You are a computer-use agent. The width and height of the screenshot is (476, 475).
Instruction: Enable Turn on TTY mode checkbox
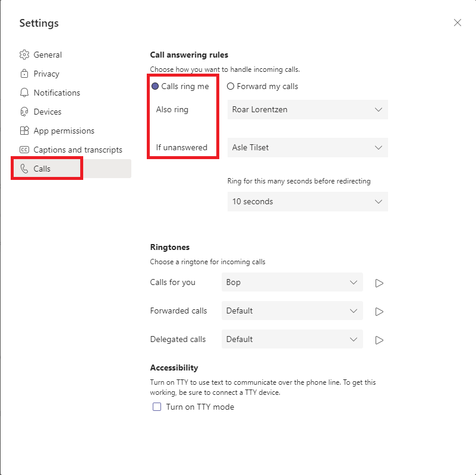pyautogui.click(x=157, y=407)
